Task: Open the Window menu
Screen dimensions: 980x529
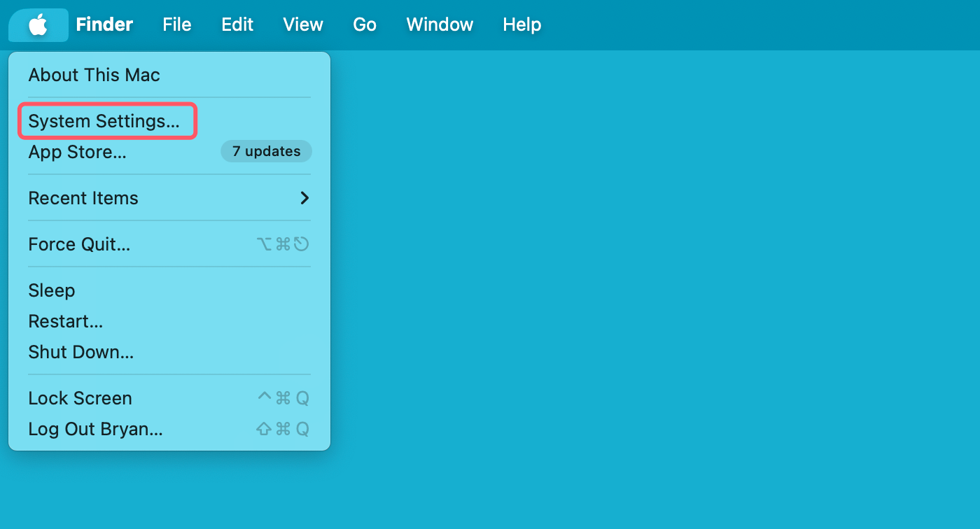Action: pos(440,25)
